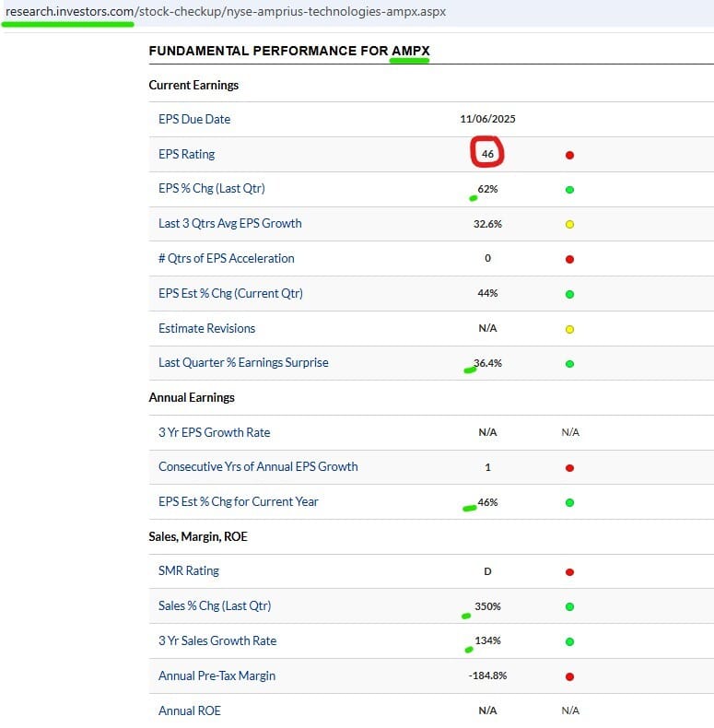This screenshot has width=714, height=728.
Task: Open EPS Est % Chg for Current Year link
Action: [x=239, y=502]
